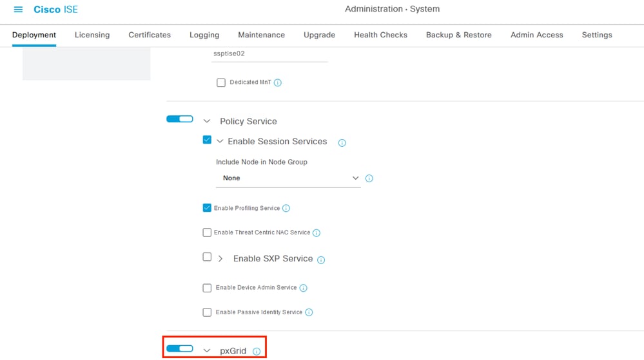Collapse the Policy Service section
644x360 pixels.
point(206,121)
